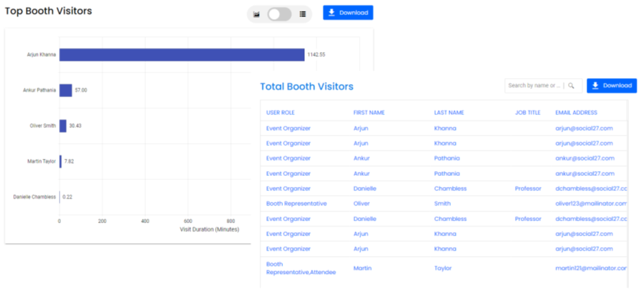Download the Total Booth Visitors table

[612, 86]
